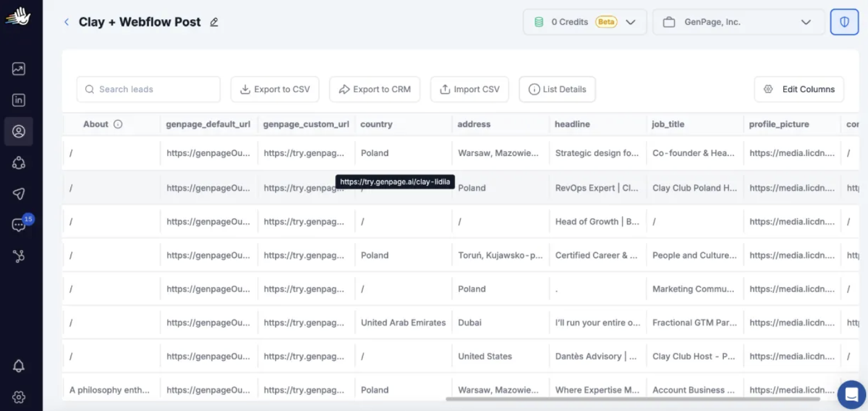Click the job_title column header
This screenshot has width=868, height=411.
click(668, 124)
